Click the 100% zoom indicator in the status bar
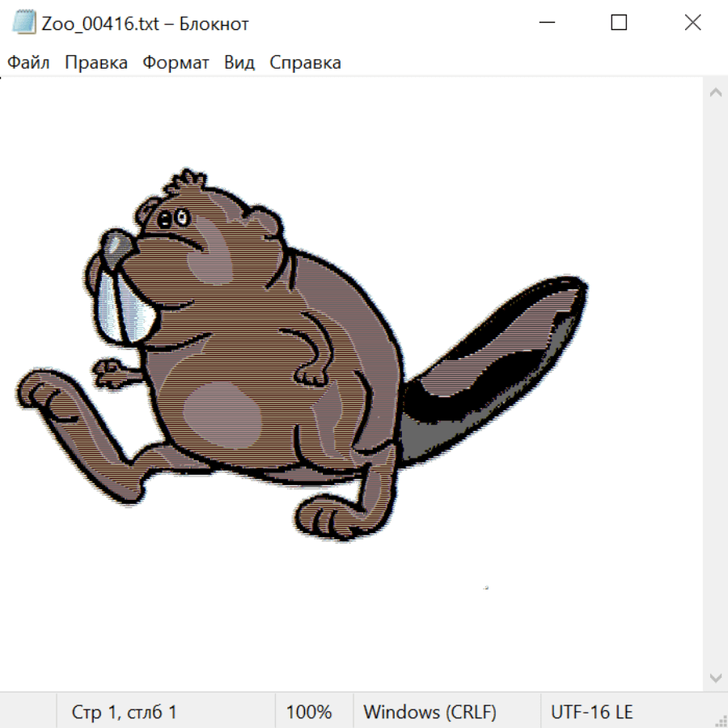728x728 pixels. pyautogui.click(x=309, y=712)
